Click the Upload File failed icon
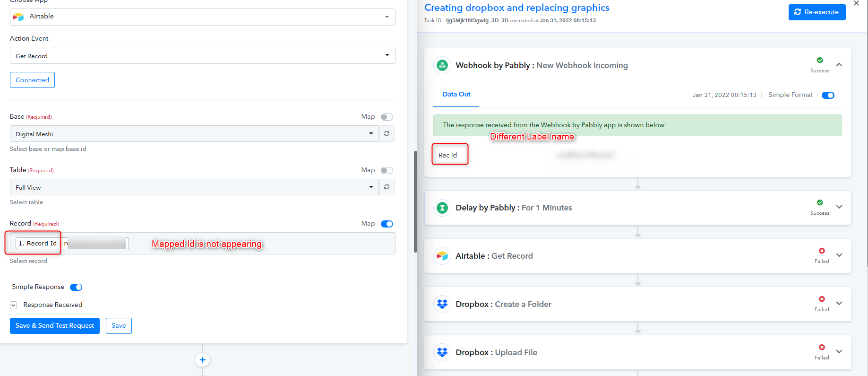This screenshot has width=868, height=376. pos(822,347)
